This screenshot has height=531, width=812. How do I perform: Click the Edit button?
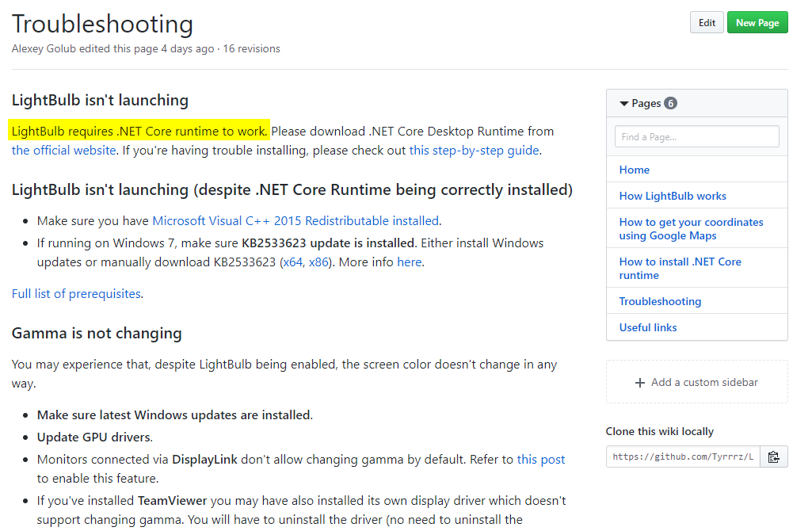(707, 22)
